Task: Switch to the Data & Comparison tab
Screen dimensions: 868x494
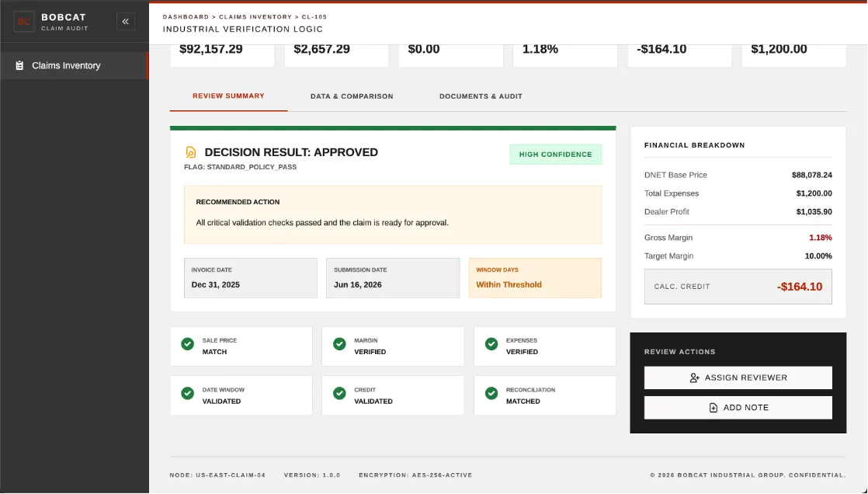Action: [x=352, y=96]
